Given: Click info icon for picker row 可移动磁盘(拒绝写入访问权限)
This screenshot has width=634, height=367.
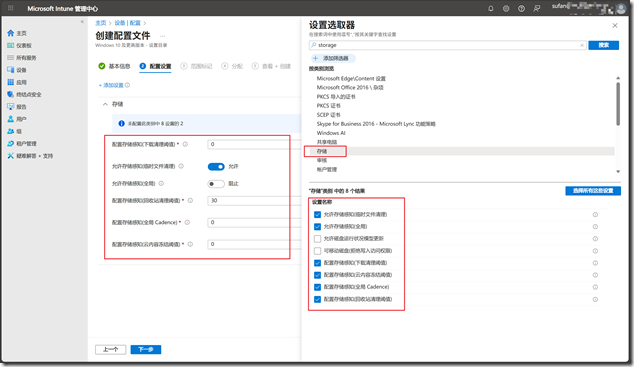Looking at the screenshot, I should coord(595,251).
